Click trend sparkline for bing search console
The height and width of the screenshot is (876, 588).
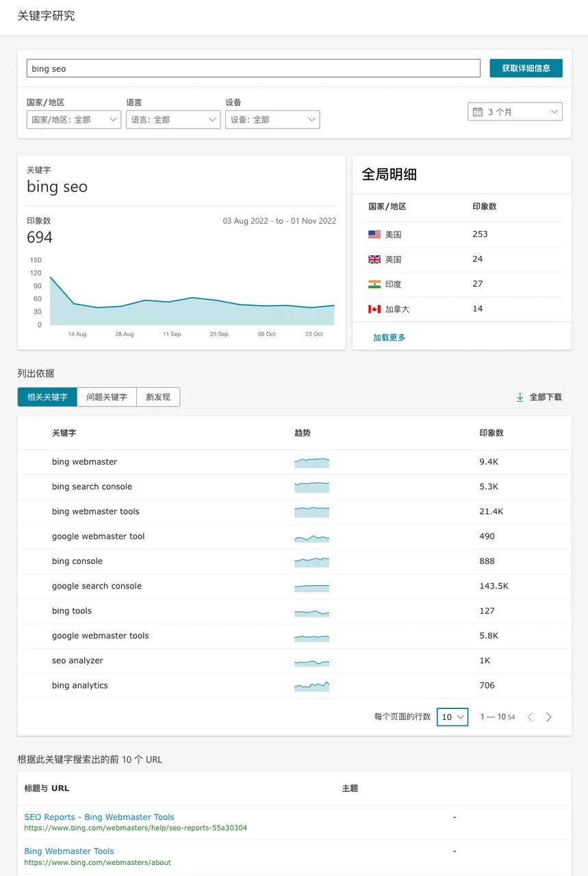(312, 487)
